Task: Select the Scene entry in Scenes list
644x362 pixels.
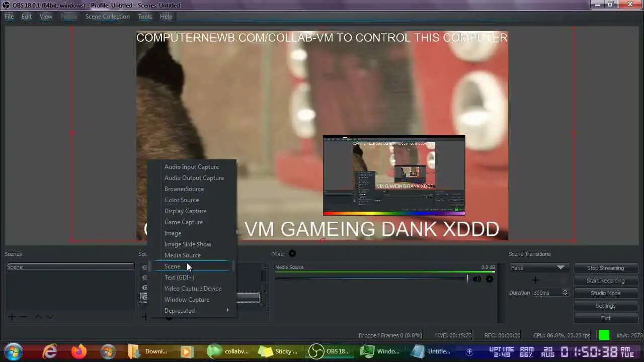Action: click(70, 267)
